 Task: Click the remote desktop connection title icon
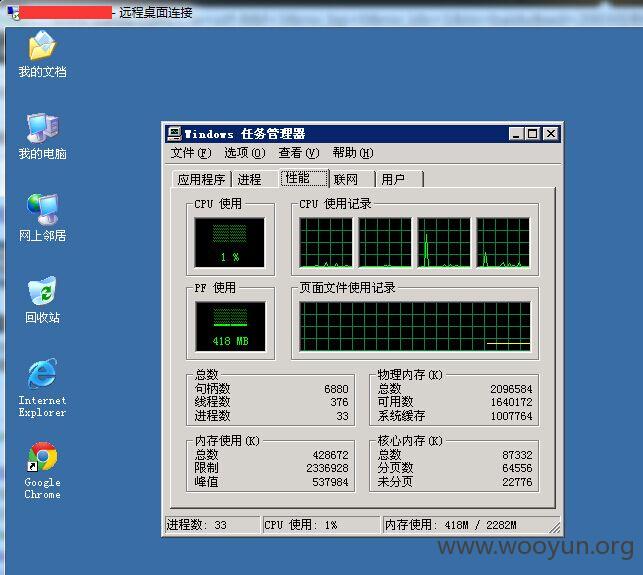pyautogui.click(x=13, y=13)
